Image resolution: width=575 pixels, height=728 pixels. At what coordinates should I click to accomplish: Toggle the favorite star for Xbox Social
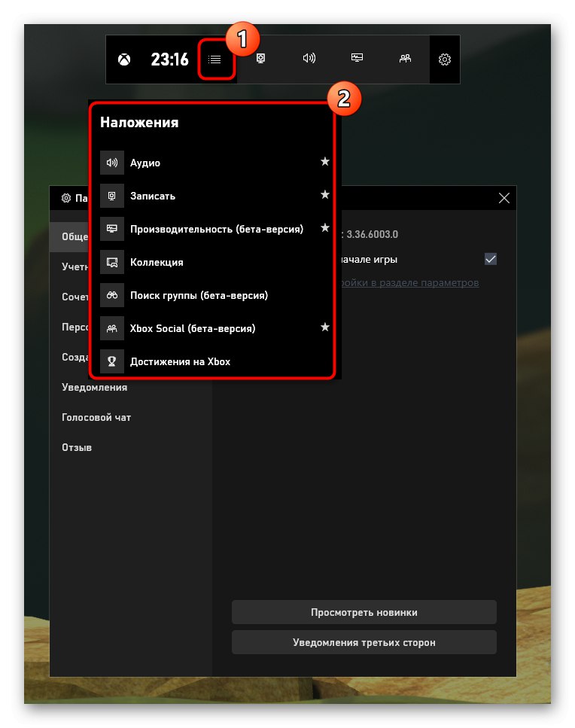[x=325, y=327]
